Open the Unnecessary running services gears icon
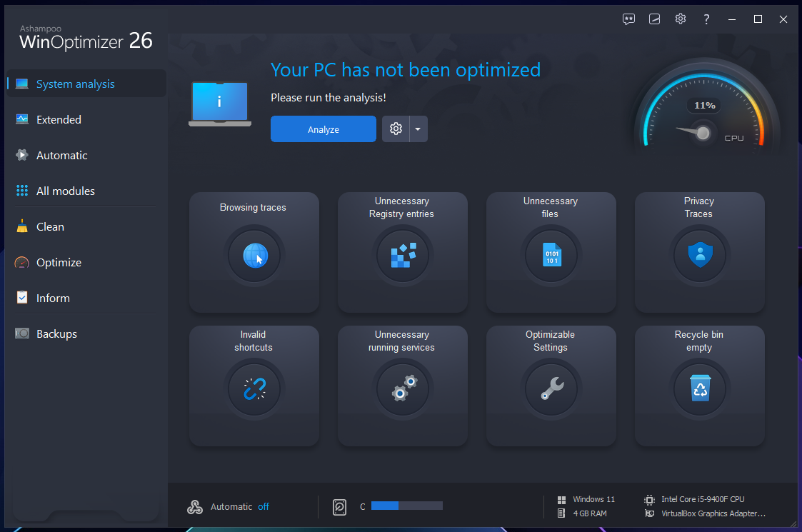 pyautogui.click(x=403, y=389)
